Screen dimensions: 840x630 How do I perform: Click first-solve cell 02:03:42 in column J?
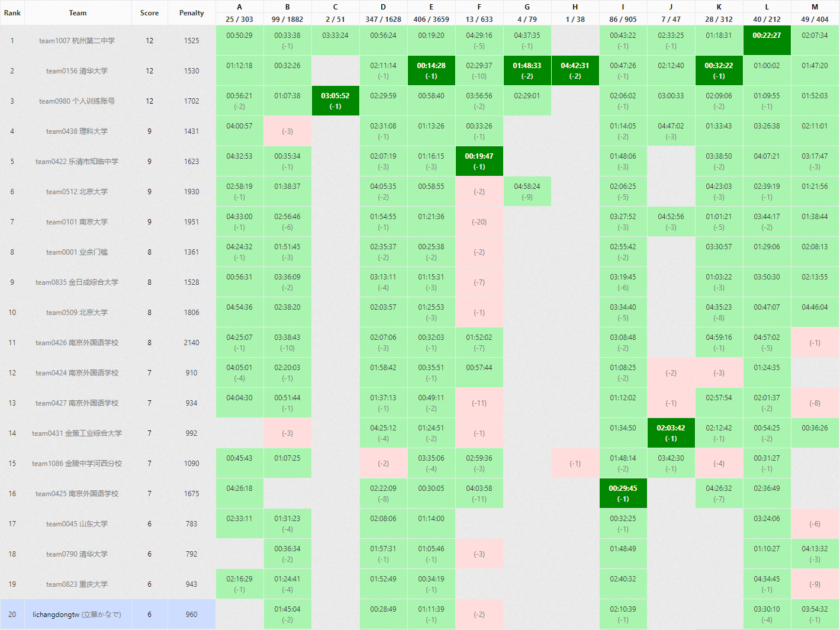coord(671,433)
